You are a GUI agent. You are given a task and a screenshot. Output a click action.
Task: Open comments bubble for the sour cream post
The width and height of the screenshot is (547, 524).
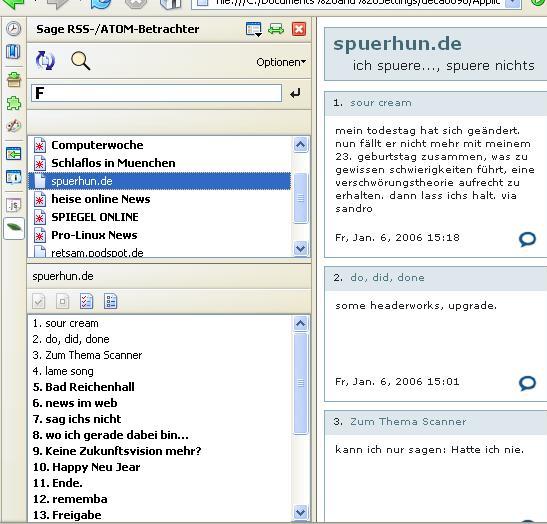pyautogui.click(x=527, y=239)
